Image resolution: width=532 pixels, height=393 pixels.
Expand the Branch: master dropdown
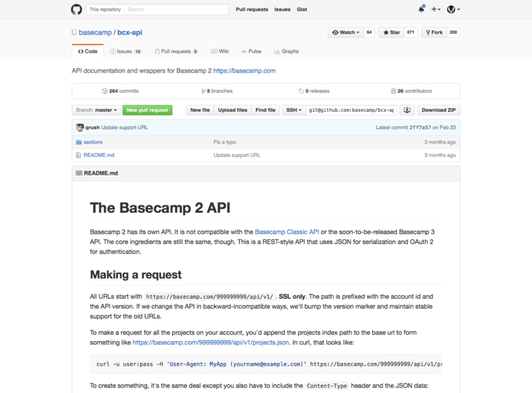click(x=96, y=110)
